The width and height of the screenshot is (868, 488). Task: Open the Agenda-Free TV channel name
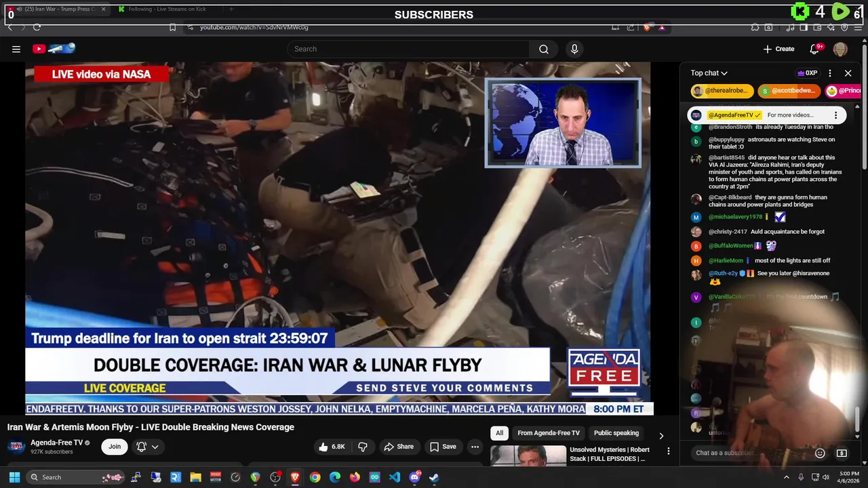tap(56, 443)
